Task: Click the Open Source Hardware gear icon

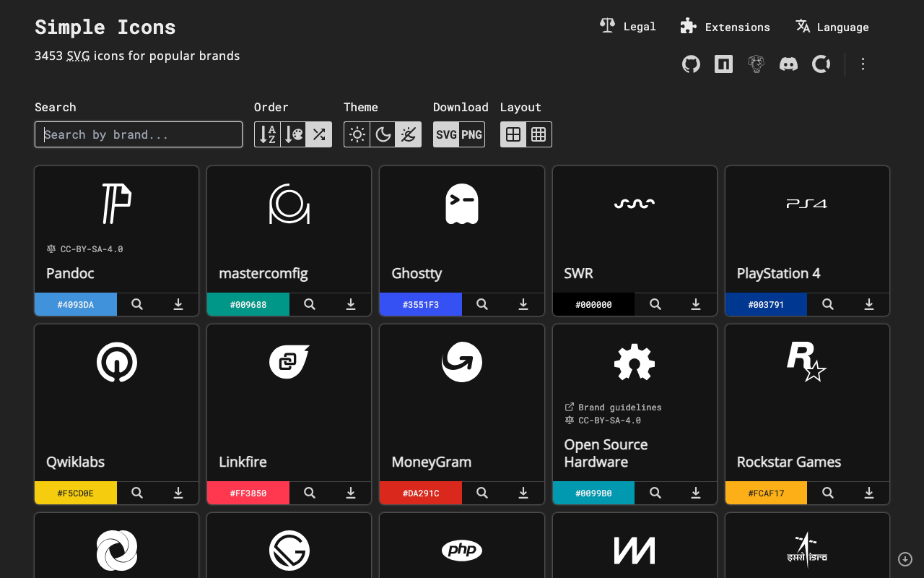Action: 635,362
